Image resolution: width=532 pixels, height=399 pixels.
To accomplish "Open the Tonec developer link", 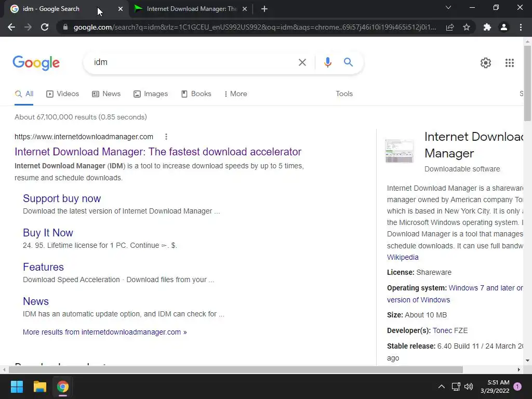I will pos(443,330).
